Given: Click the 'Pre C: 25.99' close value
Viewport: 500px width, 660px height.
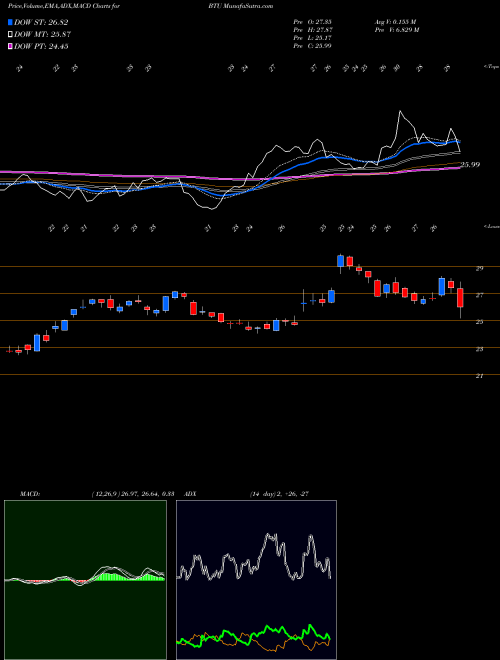Looking at the screenshot, I should 313,46.
